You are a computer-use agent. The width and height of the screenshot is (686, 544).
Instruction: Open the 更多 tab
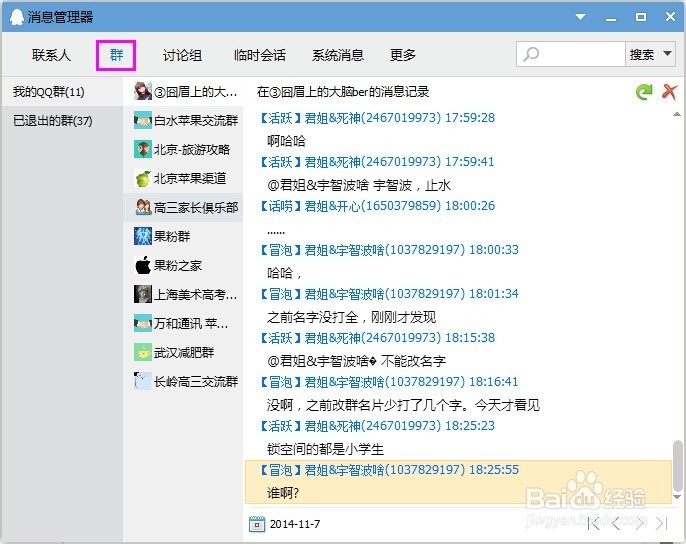(402, 55)
